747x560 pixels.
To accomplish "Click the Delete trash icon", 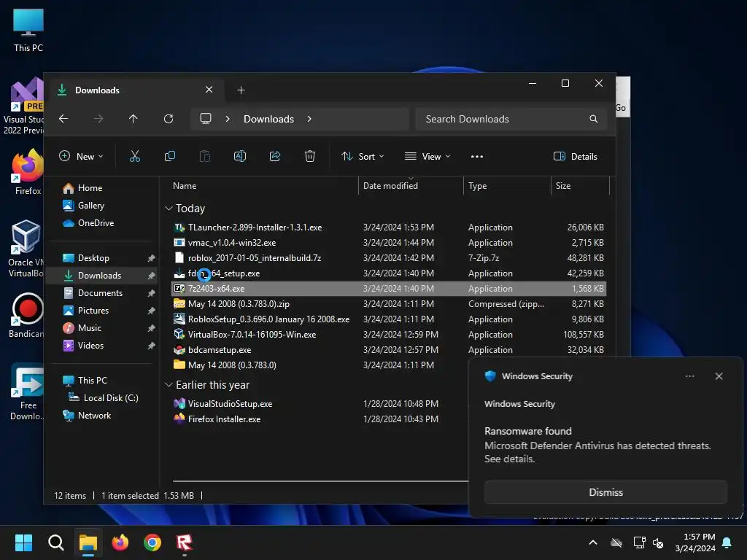I will (309, 156).
